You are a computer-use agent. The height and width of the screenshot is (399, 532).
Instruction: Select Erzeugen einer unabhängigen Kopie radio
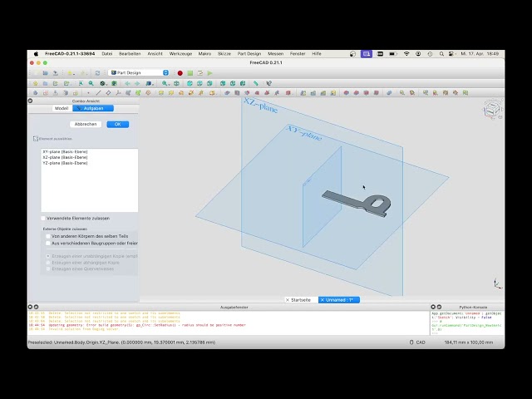coord(48,256)
